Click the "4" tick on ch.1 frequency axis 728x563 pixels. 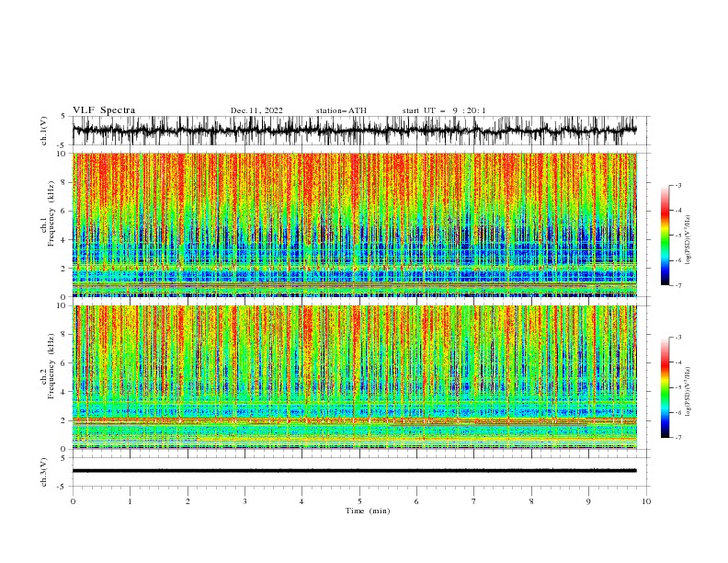pos(64,240)
